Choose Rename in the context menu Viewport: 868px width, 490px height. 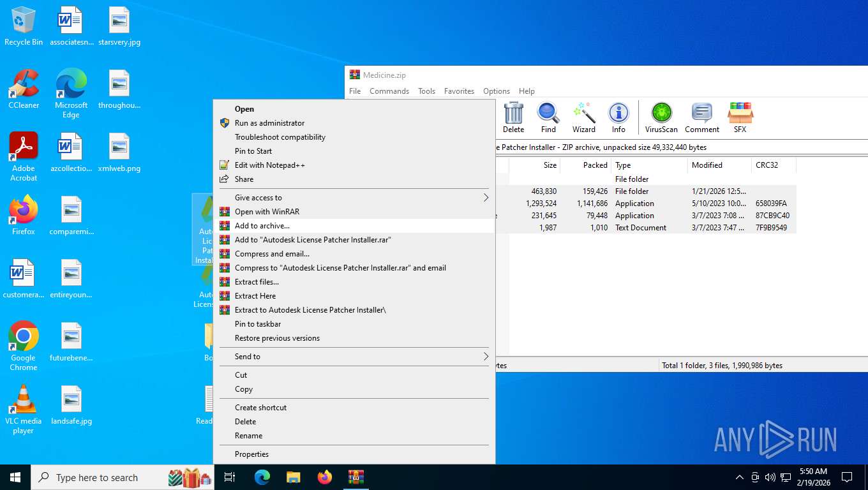point(354,436)
